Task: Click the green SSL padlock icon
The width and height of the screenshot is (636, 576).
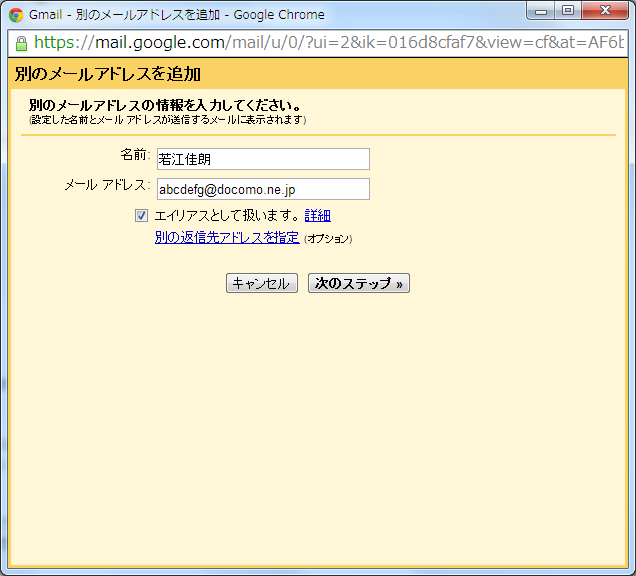Action: (x=20, y=43)
